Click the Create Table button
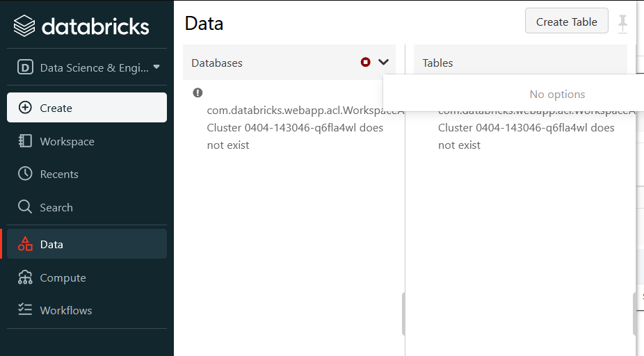 566,22
